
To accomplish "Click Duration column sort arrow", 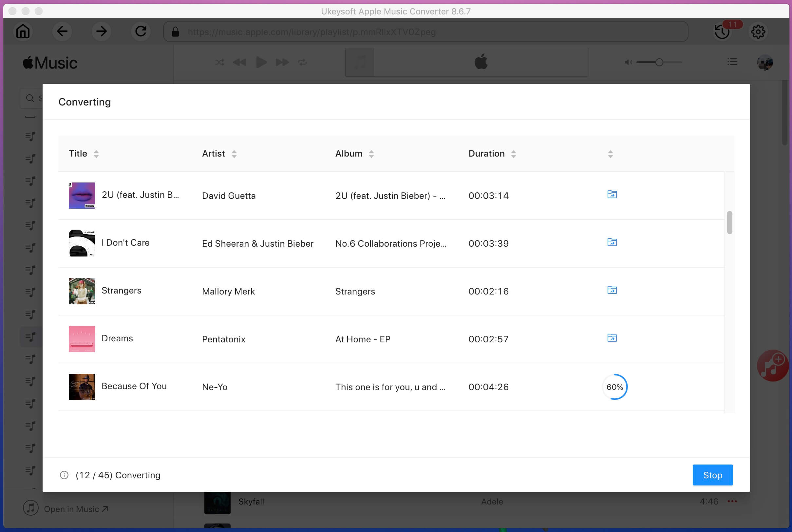I will coord(513,153).
